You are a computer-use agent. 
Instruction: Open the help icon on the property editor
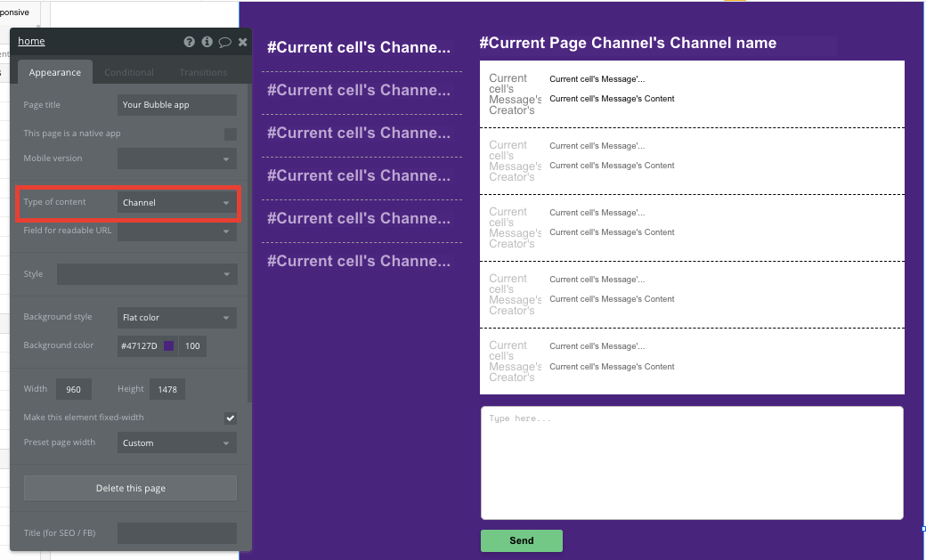pyautogui.click(x=187, y=41)
